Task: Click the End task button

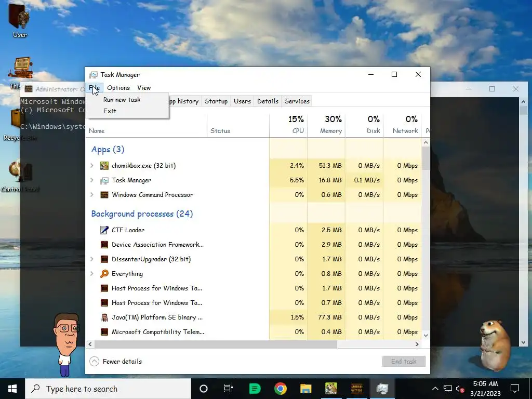Action: 404,362
